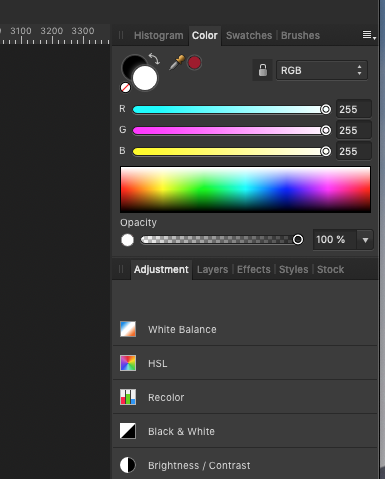Image resolution: width=385 pixels, height=479 pixels.
Task: Click the G channel slider handle
Action: [326, 130]
